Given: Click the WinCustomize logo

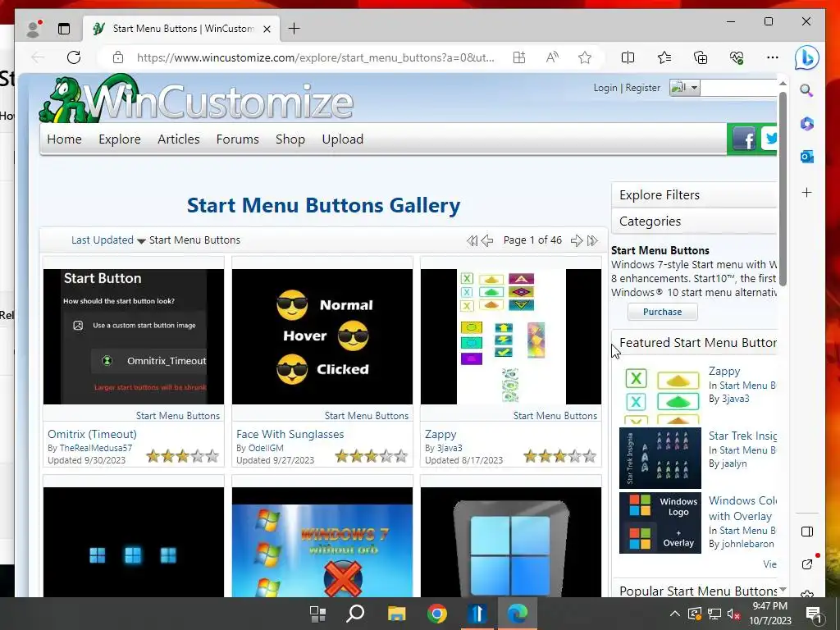Looking at the screenshot, I should click(x=196, y=98).
